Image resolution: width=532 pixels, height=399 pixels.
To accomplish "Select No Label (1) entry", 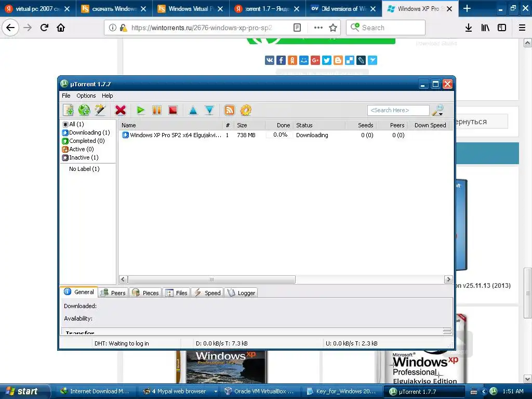I will click(84, 169).
